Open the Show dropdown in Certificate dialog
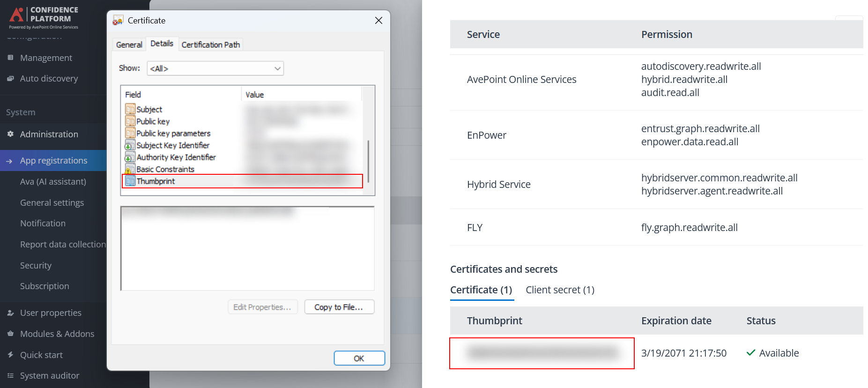Image resolution: width=868 pixels, height=388 pixels. tap(215, 68)
